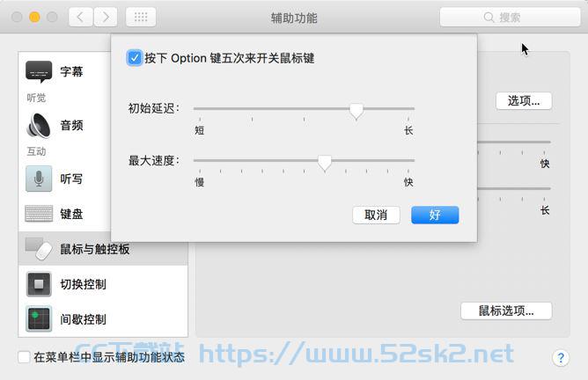Click the 最大速度 slider handle
The width and height of the screenshot is (588, 380).
[325, 163]
